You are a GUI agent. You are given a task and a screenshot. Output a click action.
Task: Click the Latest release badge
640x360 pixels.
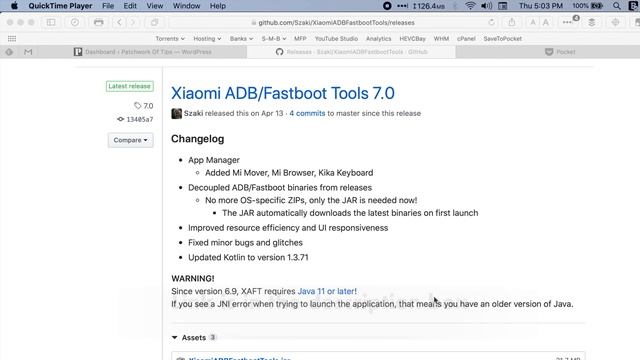129,86
